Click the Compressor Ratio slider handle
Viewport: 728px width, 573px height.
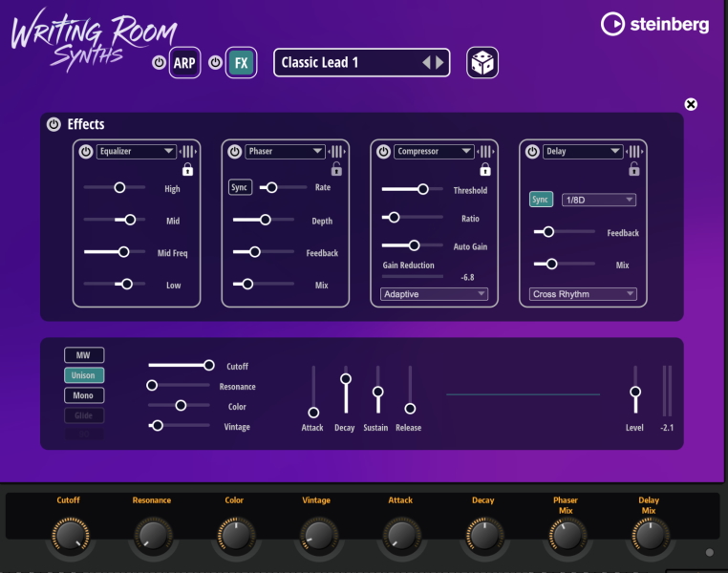point(394,217)
